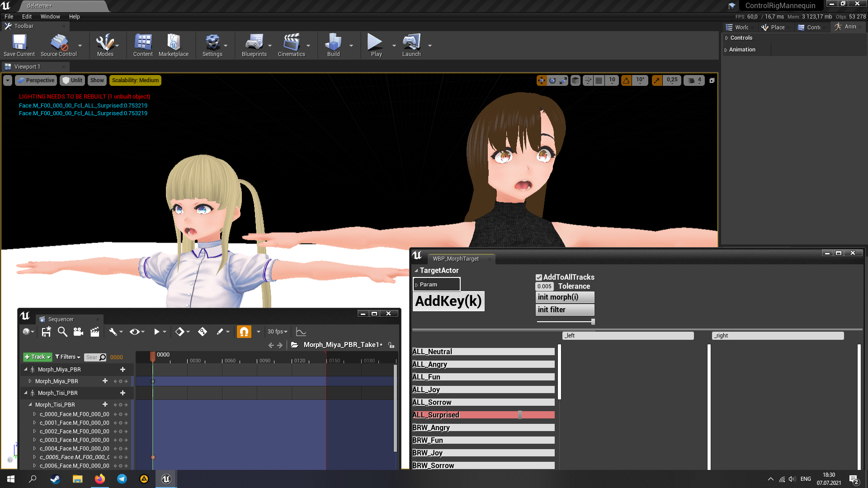Click the Sequencer track search field
868x488 pixels.
click(x=92, y=357)
